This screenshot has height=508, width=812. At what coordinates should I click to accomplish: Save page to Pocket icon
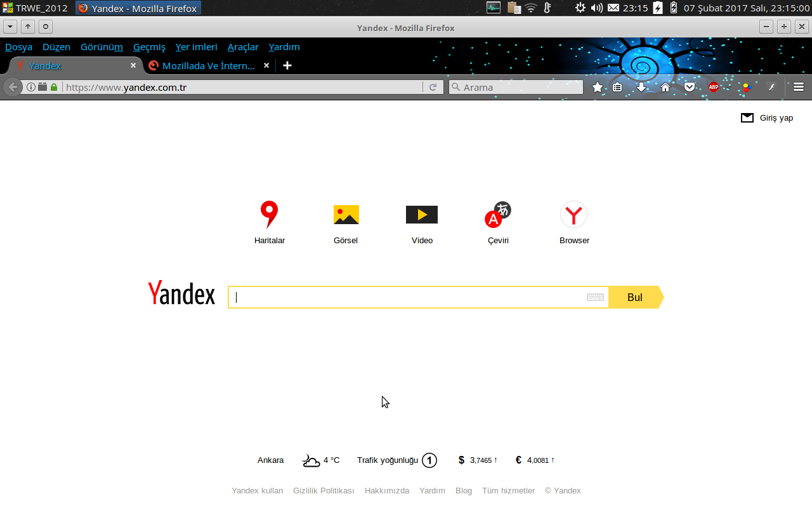pos(690,87)
